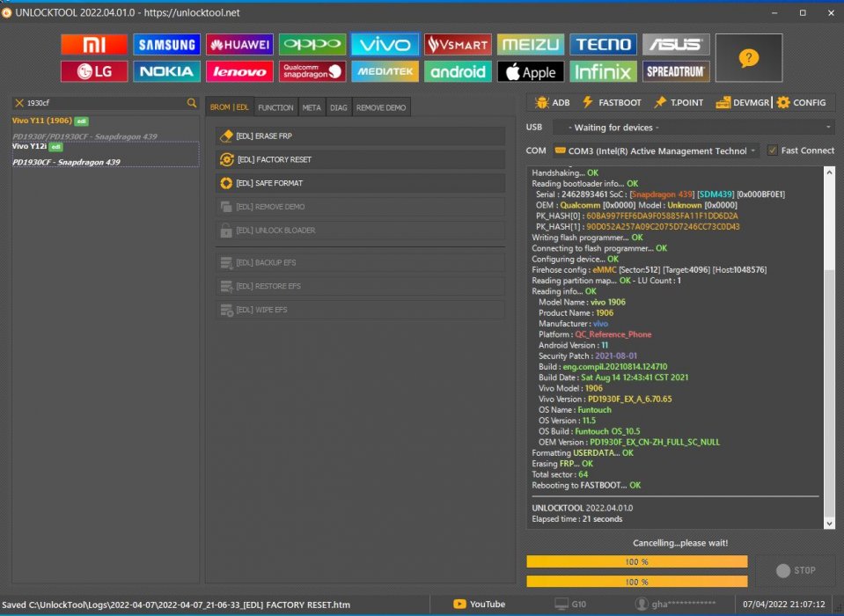Image resolution: width=844 pixels, height=616 pixels.
Task: Open the Meizu brand tile
Action: (x=530, y=44)
